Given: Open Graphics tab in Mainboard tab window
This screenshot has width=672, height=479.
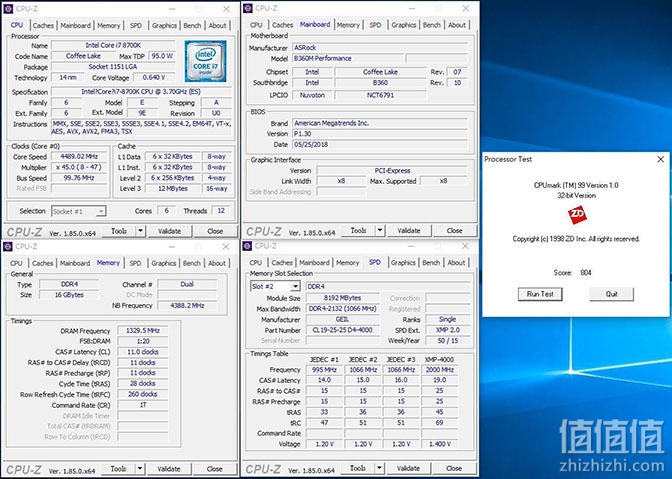Looking at the screenshot, I should tap(404, 25).
